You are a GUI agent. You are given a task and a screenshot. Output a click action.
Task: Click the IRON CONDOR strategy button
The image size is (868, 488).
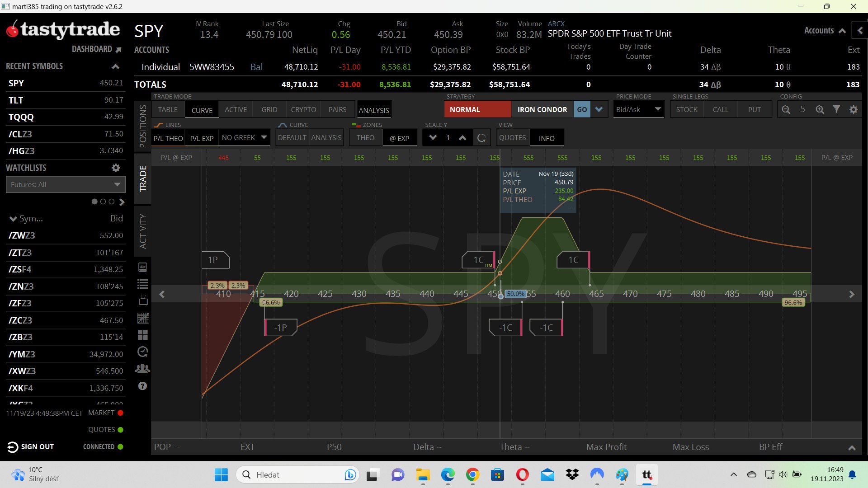[542, 109]
